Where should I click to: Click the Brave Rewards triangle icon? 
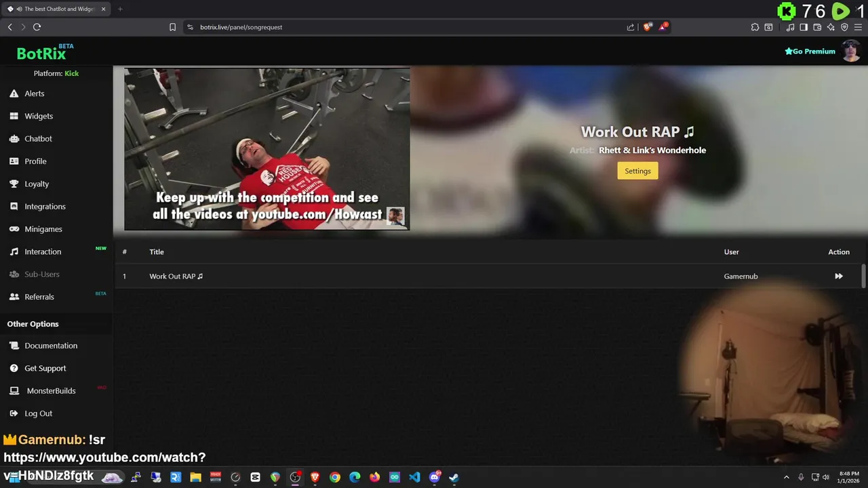(x=663, y=27)
